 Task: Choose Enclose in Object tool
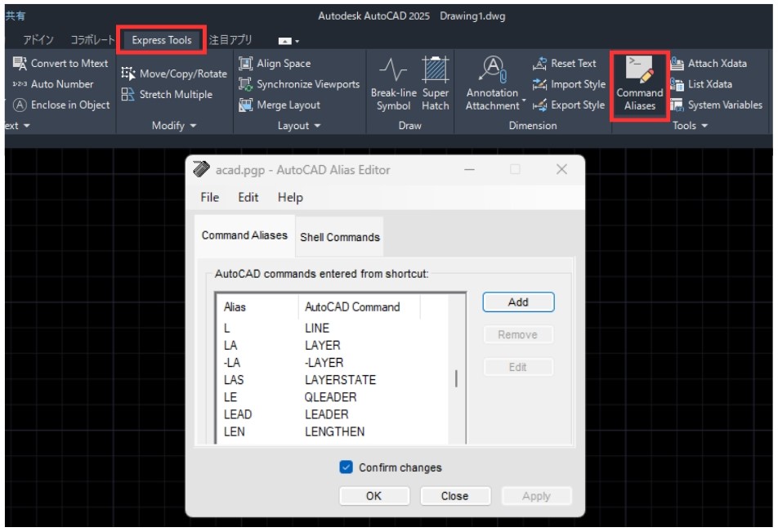[61, 105]
